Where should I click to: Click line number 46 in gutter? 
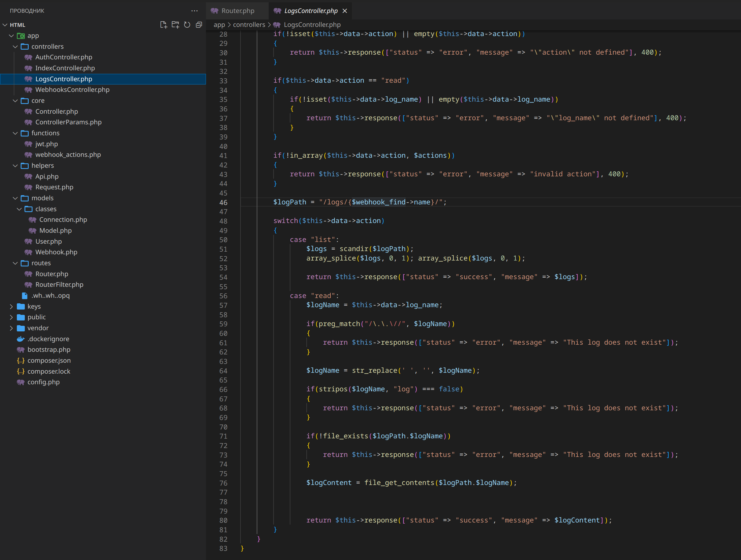point(223,202)
